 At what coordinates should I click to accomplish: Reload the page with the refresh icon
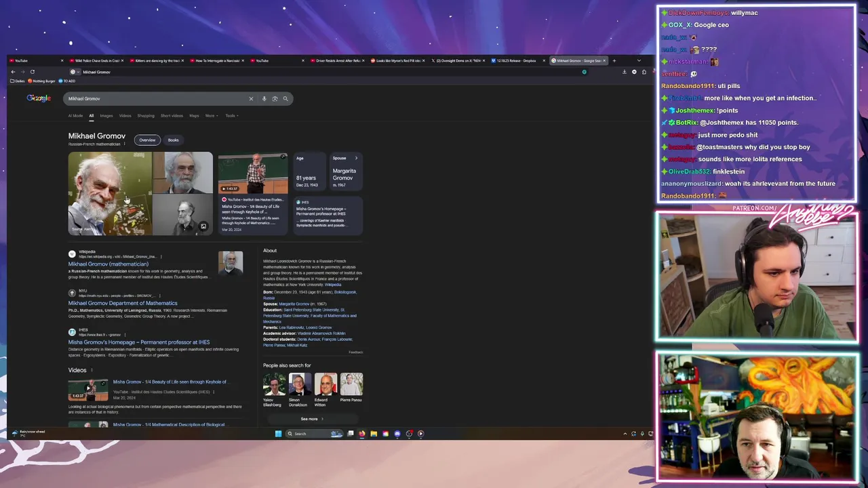[x=32, y=72]
